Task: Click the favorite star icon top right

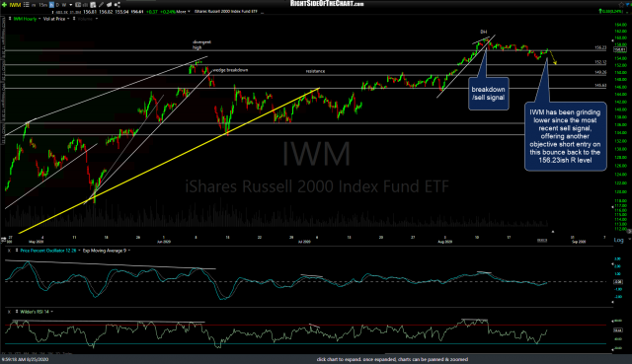Action: tap(621, 4)
